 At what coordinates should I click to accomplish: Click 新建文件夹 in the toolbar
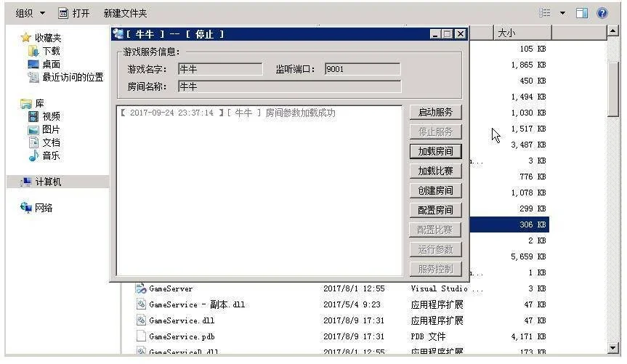pyautogui.click(x=125, y=13)
